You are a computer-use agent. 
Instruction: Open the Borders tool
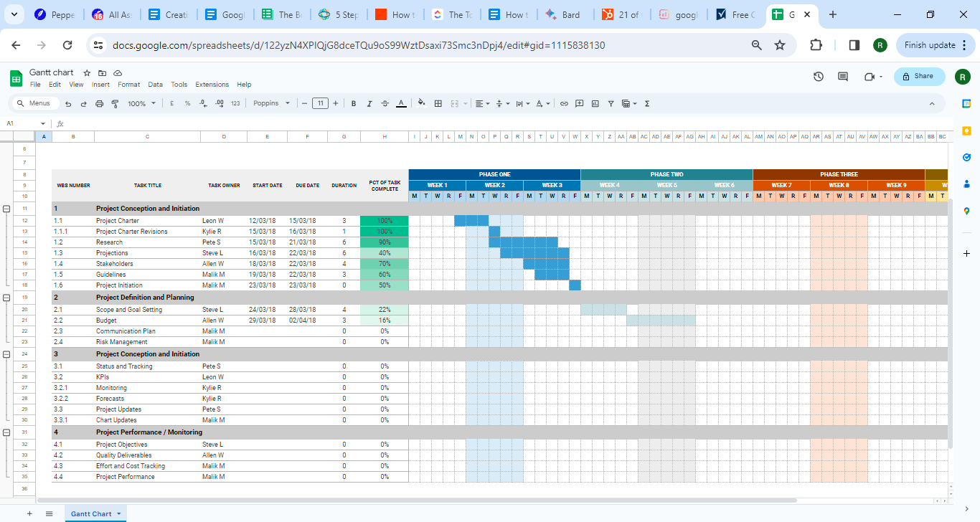pos(438,103)
